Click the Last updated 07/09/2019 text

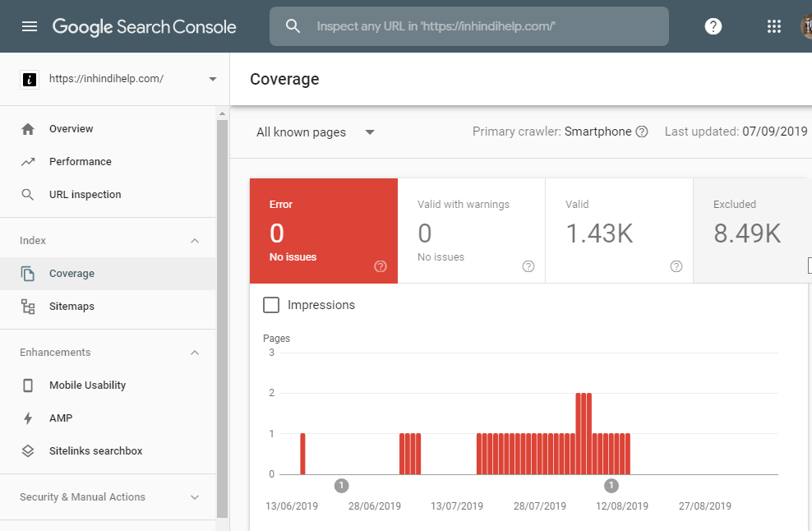(x=736, y=132)
